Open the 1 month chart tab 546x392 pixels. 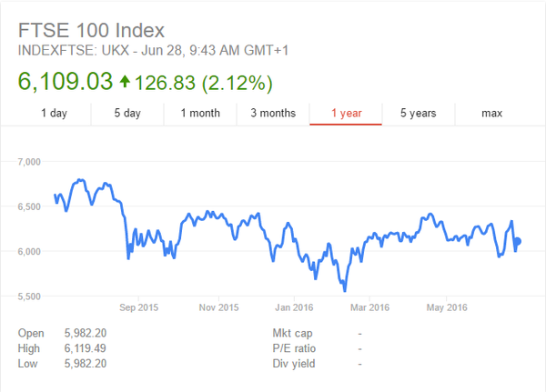click(200, 113)
